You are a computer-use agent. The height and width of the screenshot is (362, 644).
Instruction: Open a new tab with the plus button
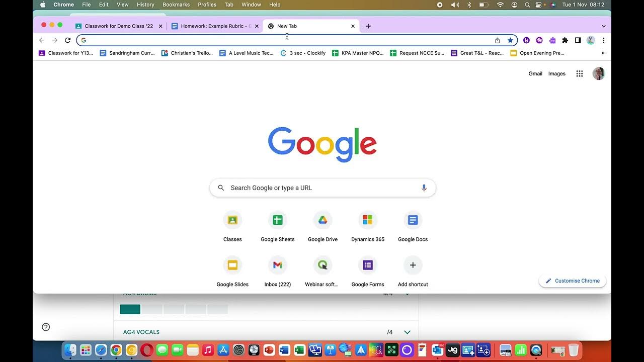coord(368,26)
